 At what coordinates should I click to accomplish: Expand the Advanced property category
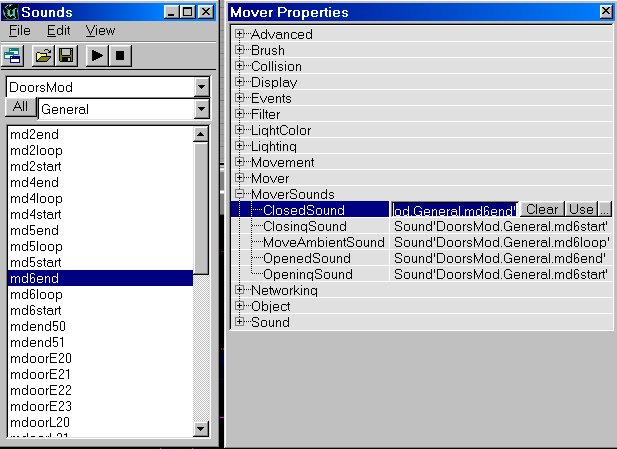(x=240, y=34)
